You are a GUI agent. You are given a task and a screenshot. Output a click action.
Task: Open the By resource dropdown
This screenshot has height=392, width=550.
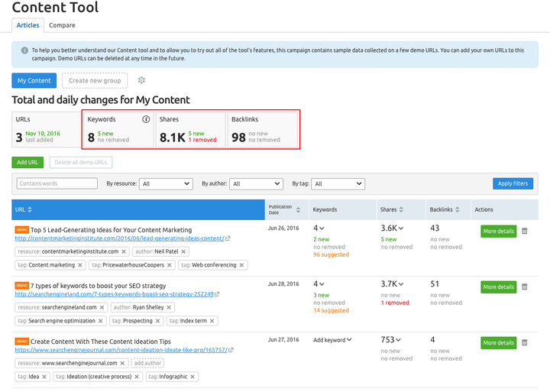pos(166,183)
